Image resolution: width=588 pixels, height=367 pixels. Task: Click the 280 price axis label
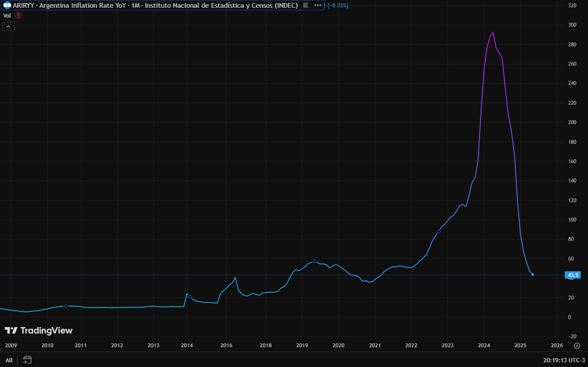(x=572, y=45)
